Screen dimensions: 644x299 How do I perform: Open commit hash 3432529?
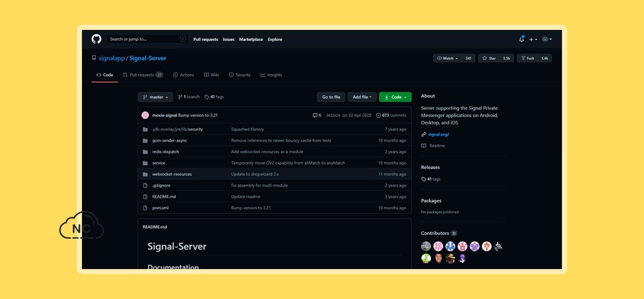tap(333, 115)
